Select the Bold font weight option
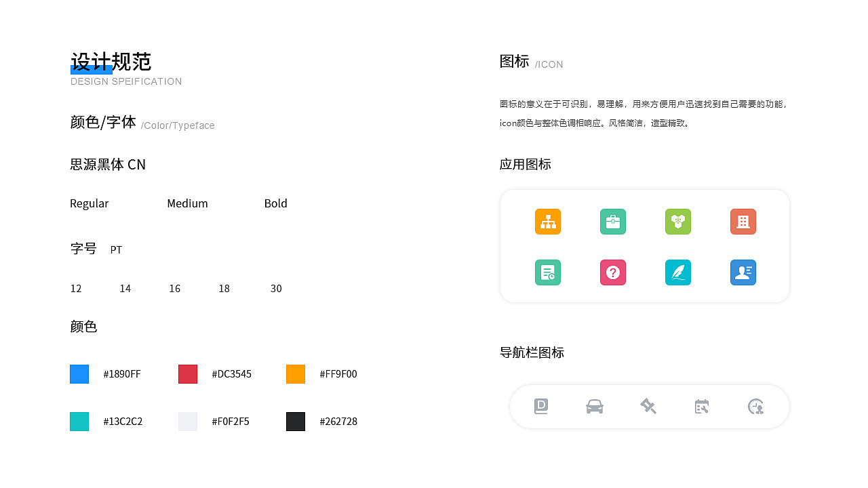This screenshot has height=488, width=868. click(275, 203)
